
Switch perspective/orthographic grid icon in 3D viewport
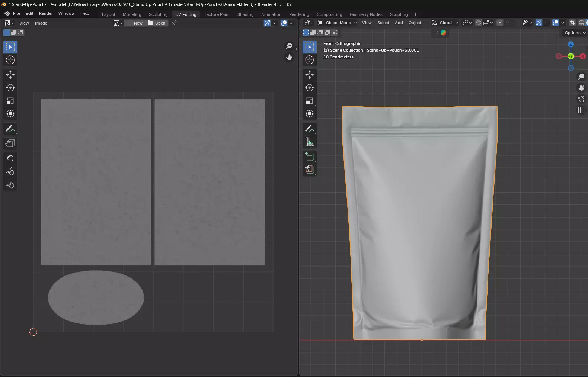point(581,110)
